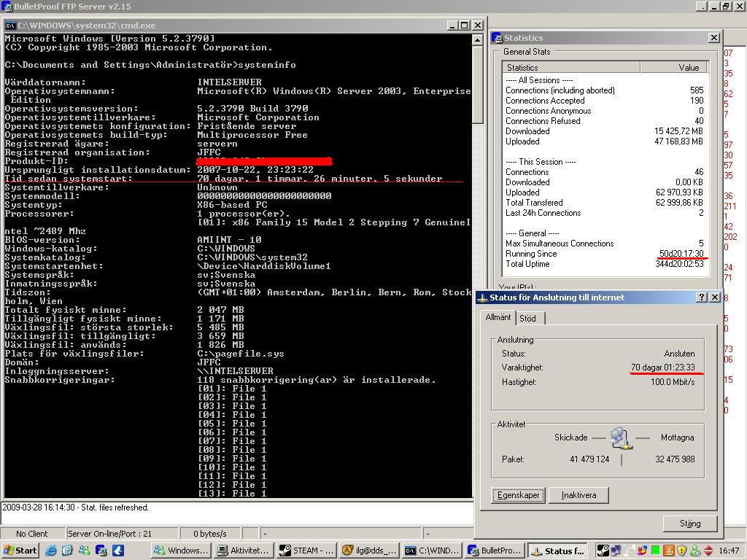Screen dimensions: 747x560
Task: Click the cmd window scroll up arrow
Action: click(478, 40)
